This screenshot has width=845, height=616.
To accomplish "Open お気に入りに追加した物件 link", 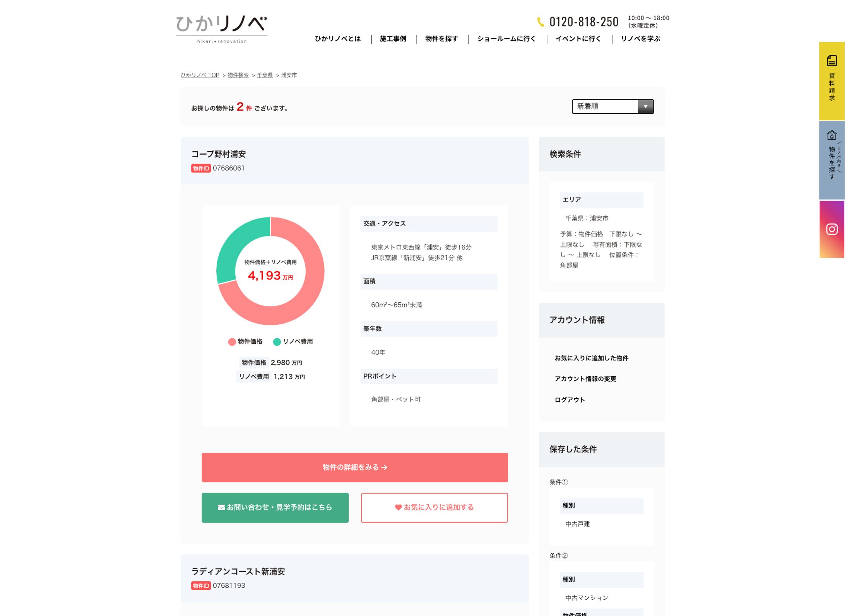I will [x=591, y=358].
